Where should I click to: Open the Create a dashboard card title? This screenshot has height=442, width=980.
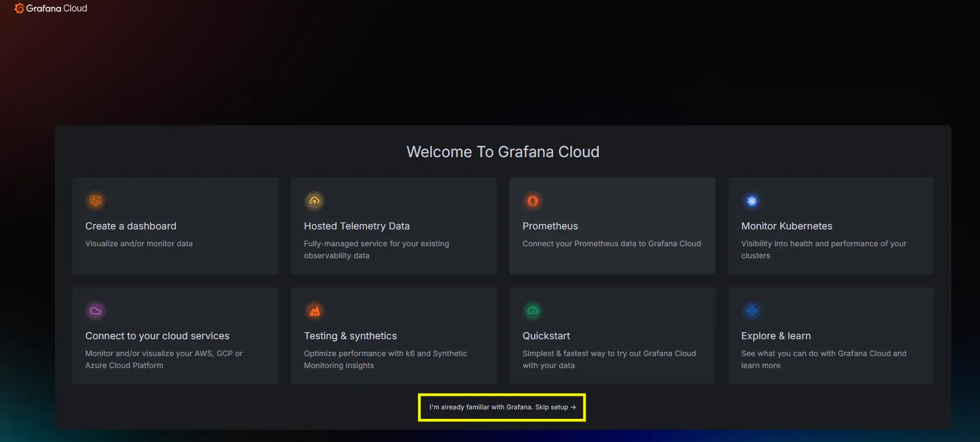click(131, 226)
